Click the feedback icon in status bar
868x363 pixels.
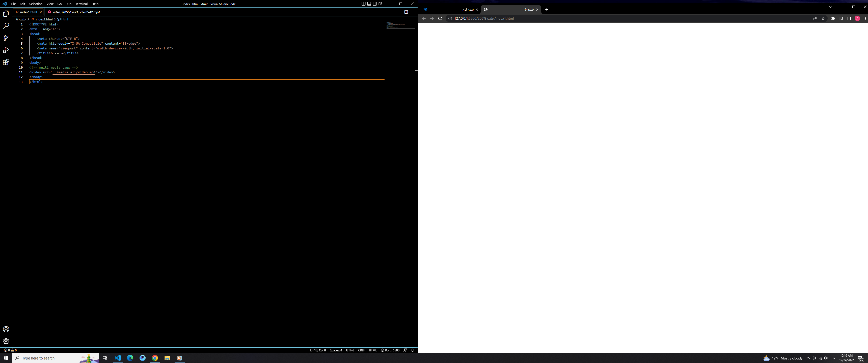point(405,350)
